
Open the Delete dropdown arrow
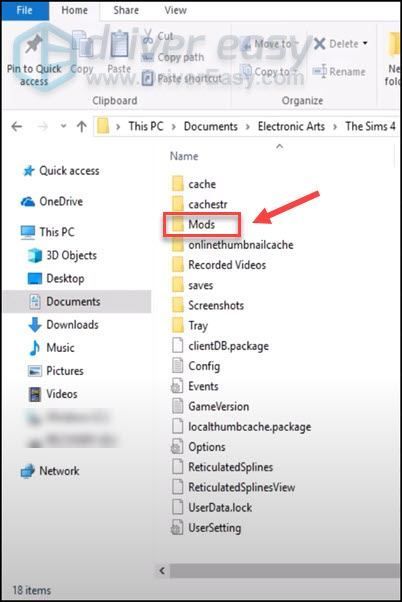(x=365, y=43)
